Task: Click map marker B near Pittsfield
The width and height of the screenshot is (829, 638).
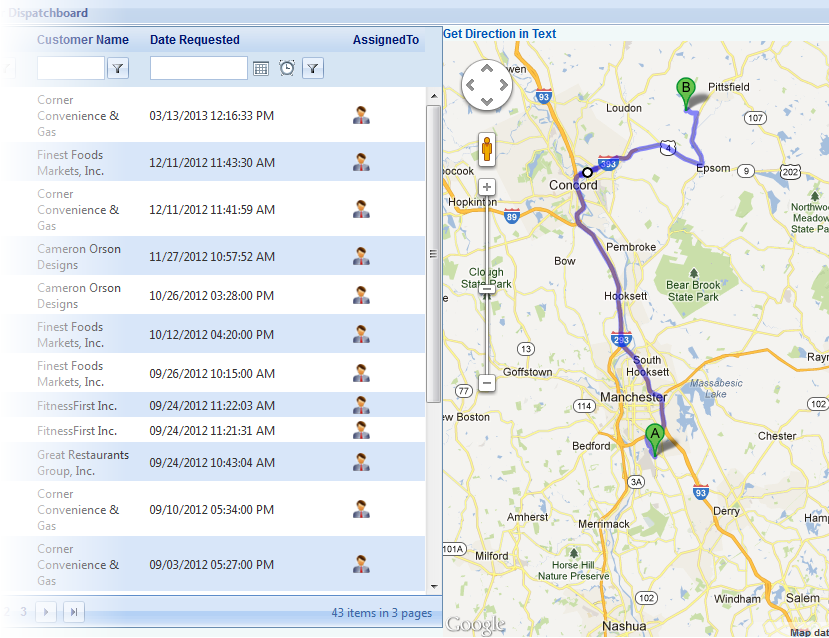Action: [x=686, y=93]
